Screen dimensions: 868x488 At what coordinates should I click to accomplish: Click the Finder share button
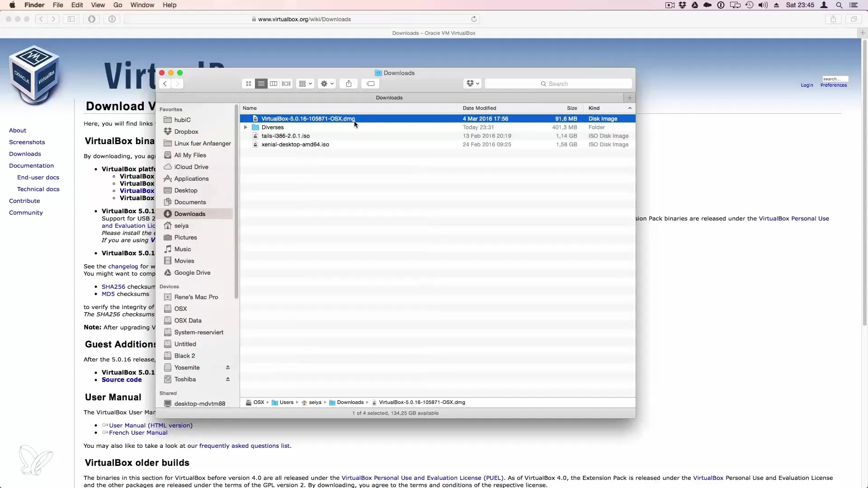pyautogui.click(x=349, y=84)
